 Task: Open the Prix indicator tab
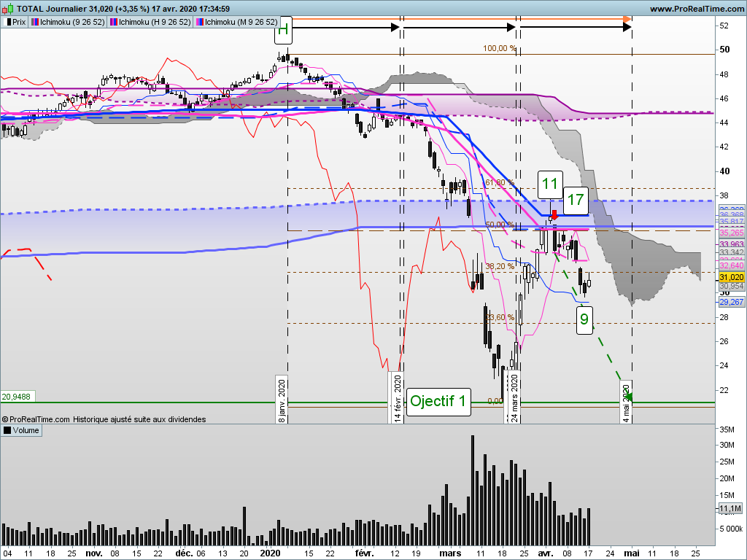[x=15, y=22]
